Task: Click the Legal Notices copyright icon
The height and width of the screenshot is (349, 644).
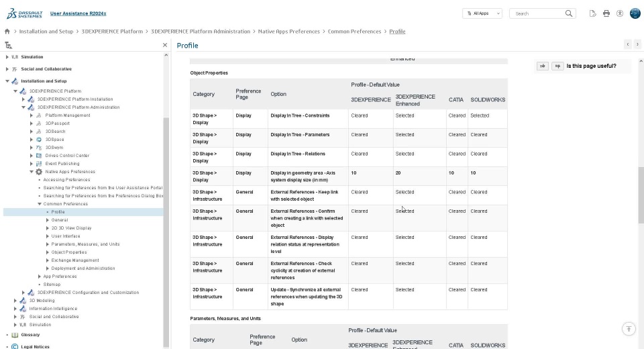Action: pyautogui.click(x=15, y=346)
